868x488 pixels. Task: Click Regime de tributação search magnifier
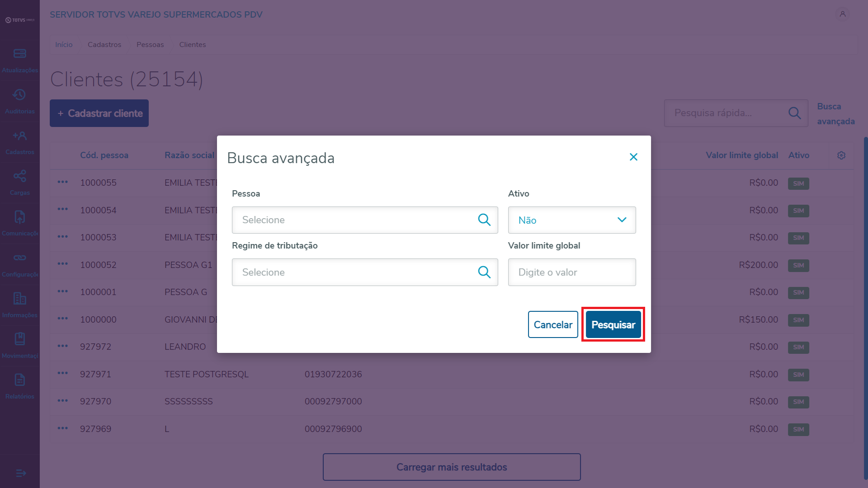point(484,272)
